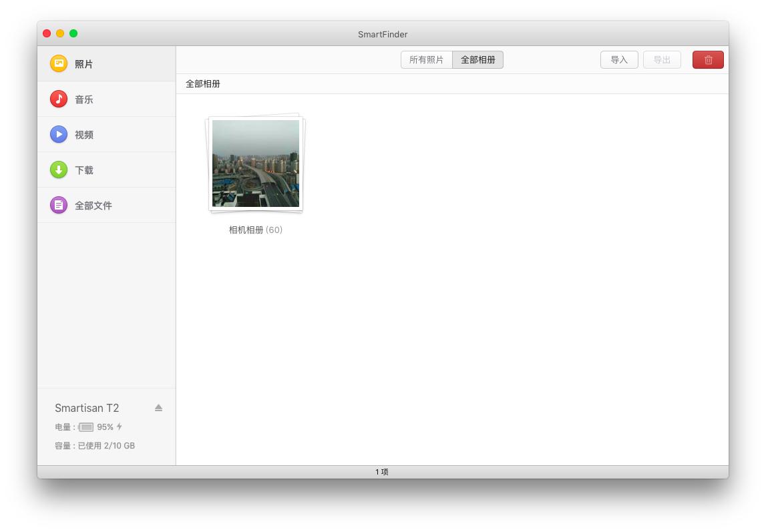Select the blue Video play icon
This screenshot has height=532, width=766.
pyautogui.click(x=59, y=134)
